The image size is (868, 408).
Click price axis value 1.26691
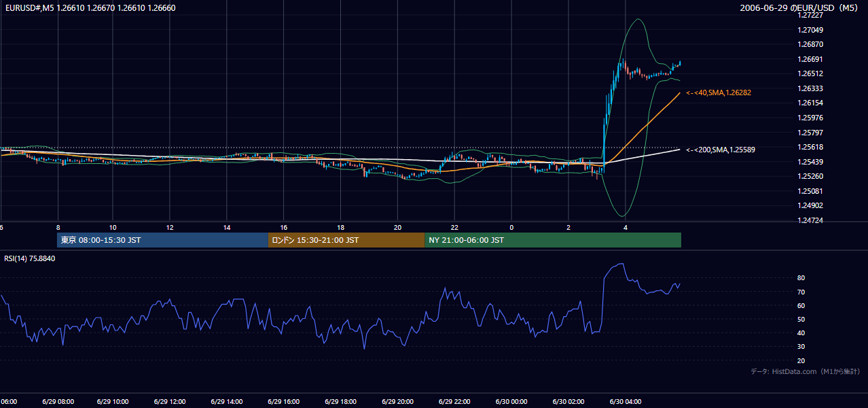[810, 59]
